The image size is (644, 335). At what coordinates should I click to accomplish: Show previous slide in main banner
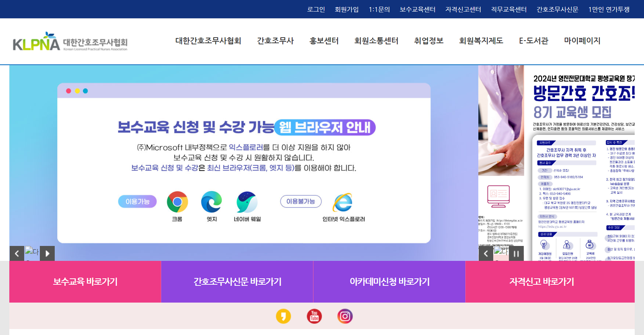pyautogui.click(x=17, y=253)
